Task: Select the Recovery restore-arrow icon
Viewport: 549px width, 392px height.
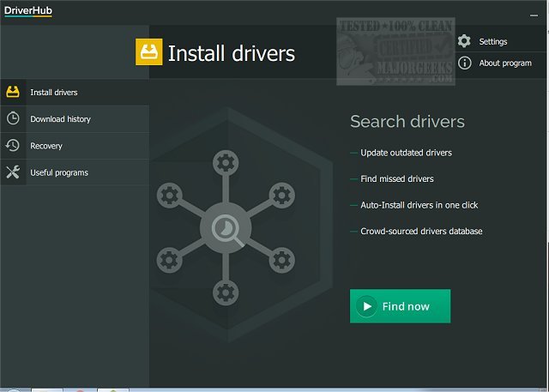Action: pos(13,146)
